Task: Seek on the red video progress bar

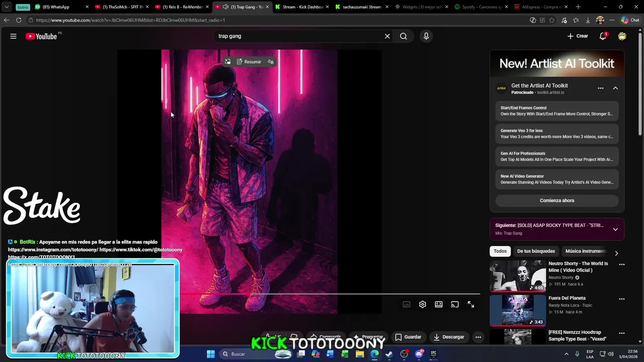Action: tap(330, 294)
